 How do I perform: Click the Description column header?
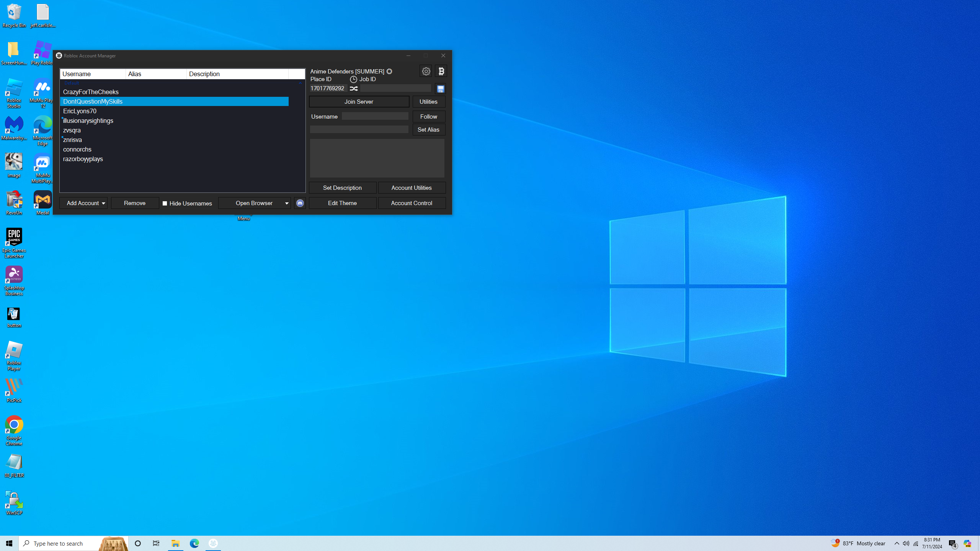237,74
